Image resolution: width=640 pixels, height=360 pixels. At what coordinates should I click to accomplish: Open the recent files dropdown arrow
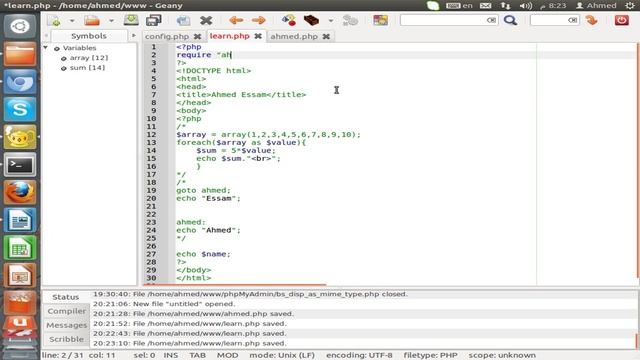(x=111, y=20)
